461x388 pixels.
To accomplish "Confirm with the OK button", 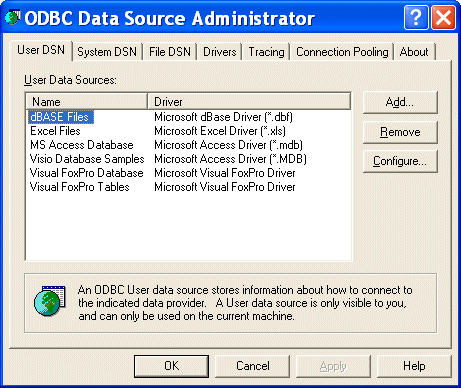I will (172, 366).
